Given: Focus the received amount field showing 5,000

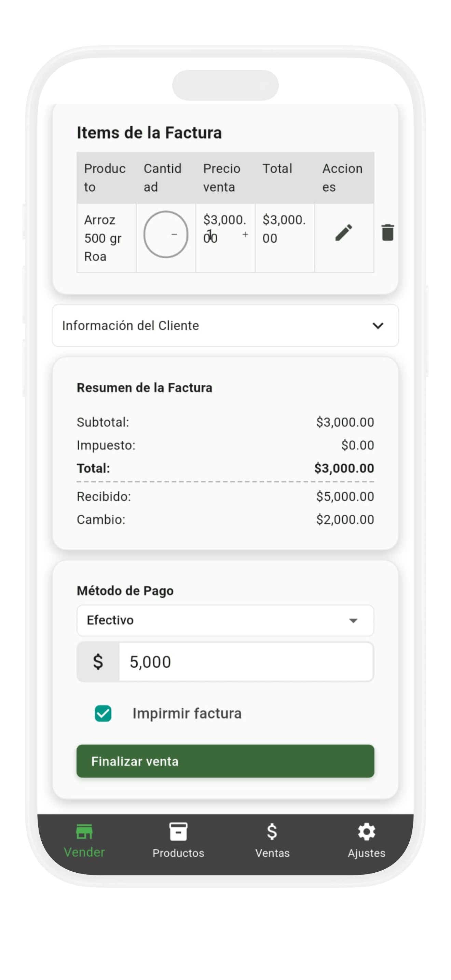Looking at the screenshot, I should click(245, 662).
